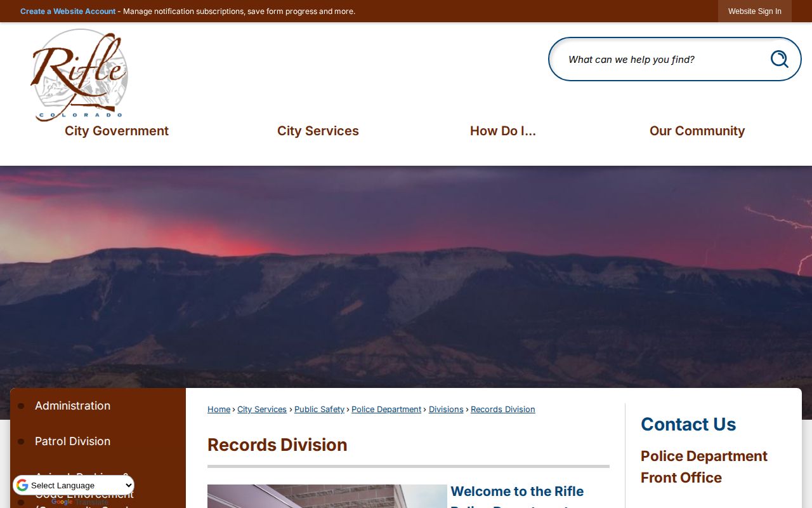This screenshot has width=812, height=508.
Task: Open City Services breadcrumb link
Action: [x=262, y=410]
